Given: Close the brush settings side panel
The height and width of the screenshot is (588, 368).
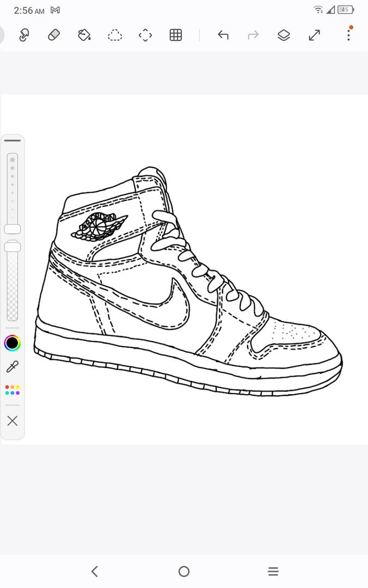Looking at the screenshot, I should tap(13, 421).
